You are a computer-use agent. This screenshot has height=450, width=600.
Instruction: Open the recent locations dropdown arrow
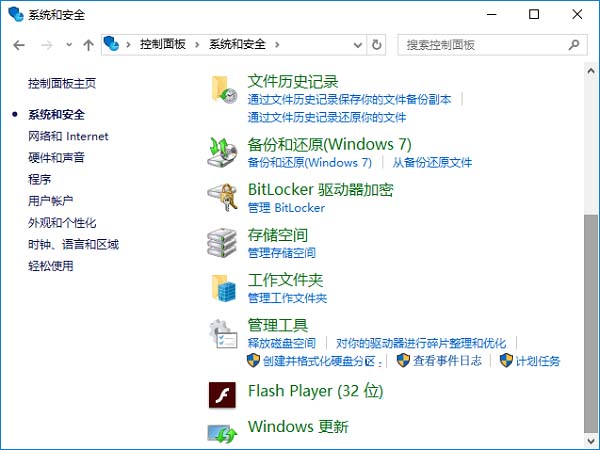point(69,45)
